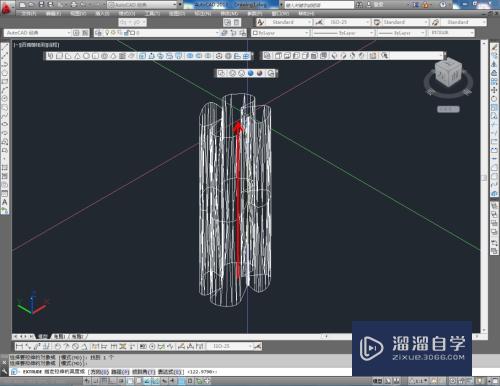500x386 pixels.
Task: Toggle layer 0 lock padlock icon
Action: pyautogui.click(x=126, y=33)
